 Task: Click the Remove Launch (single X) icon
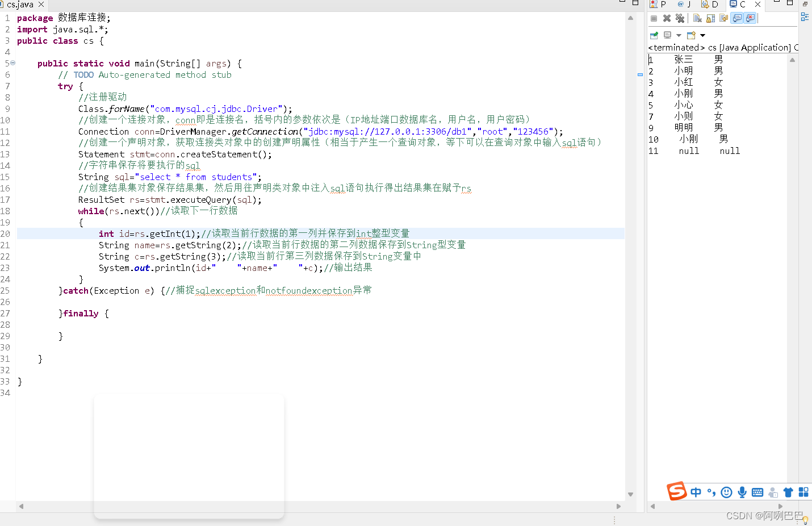point(667,18)
